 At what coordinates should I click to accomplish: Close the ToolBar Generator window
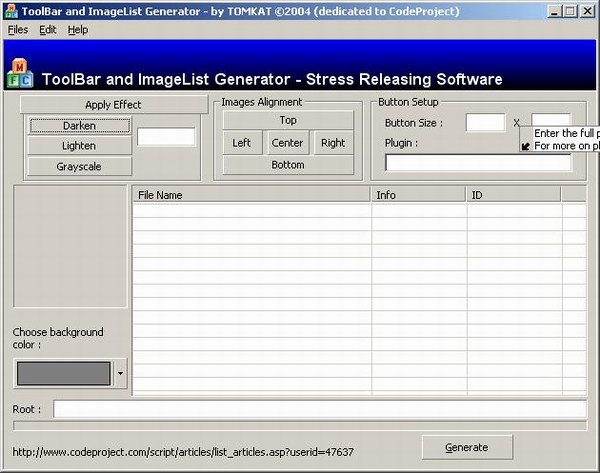click(x=587, y=11)
